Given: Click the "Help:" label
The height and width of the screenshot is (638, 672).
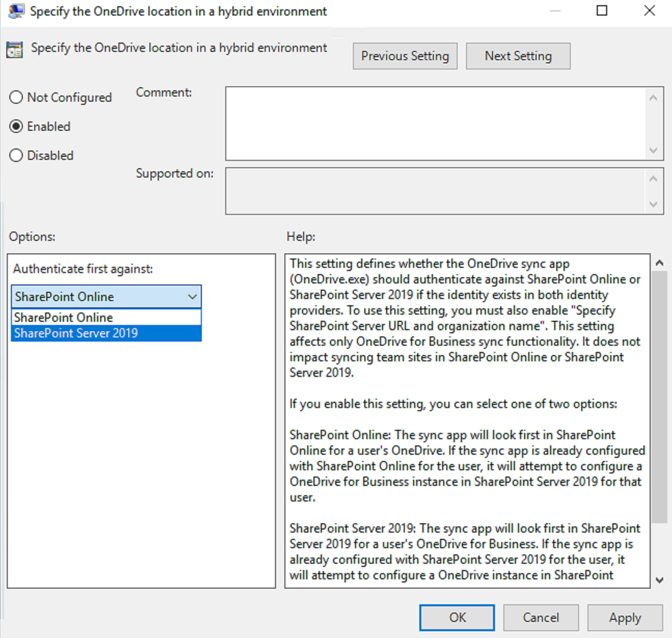Looking at the screenshot, I should 301,237.
